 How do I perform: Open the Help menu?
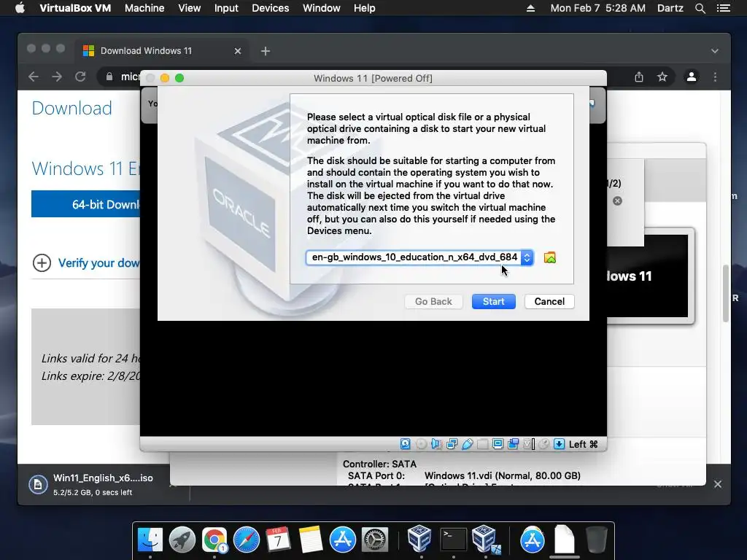365,8
